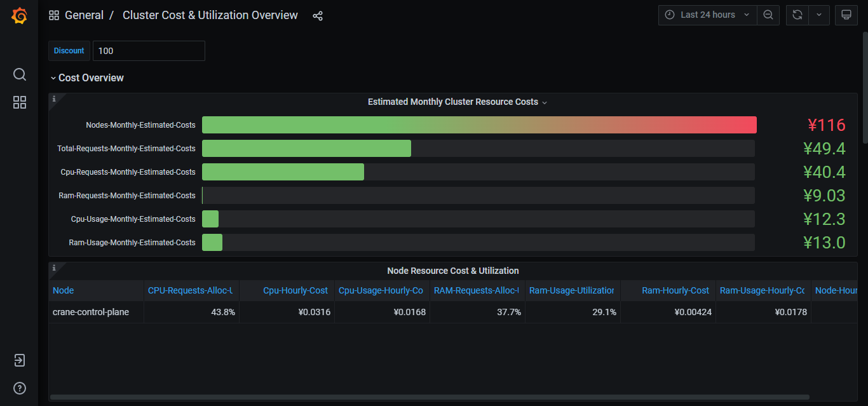Image resolution: width=868 pixels, height=406 pixels.
Task: Cycle the view mode monitor icon
Action: pyautogui.click(x=846, y=15)
